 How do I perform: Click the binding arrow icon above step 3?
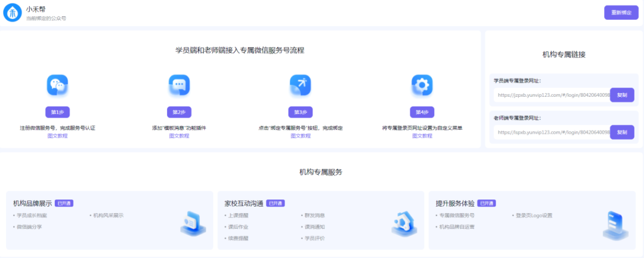300,85
